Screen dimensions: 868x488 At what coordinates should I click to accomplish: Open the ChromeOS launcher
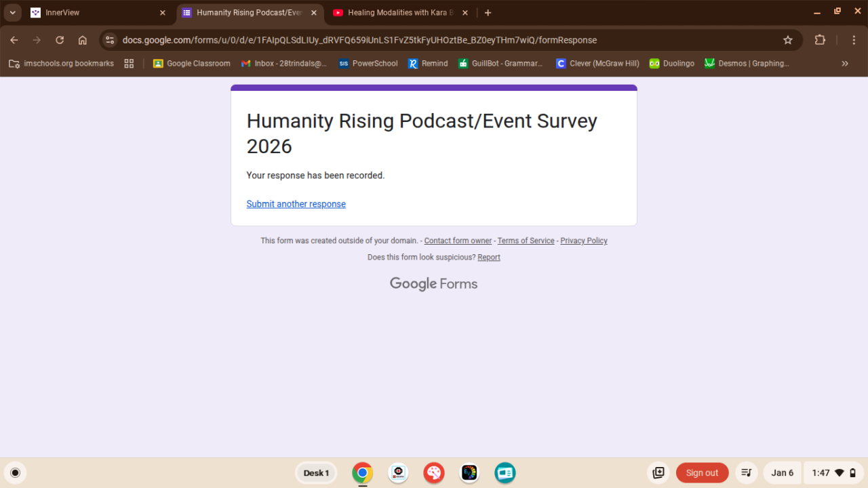click(16, 473)
